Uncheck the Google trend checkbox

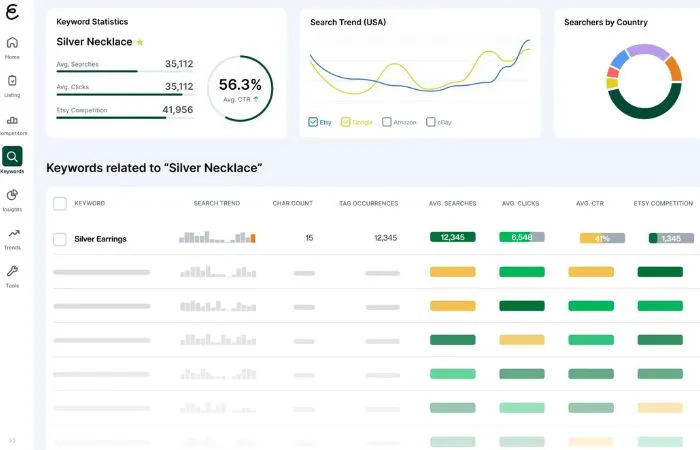346,122
